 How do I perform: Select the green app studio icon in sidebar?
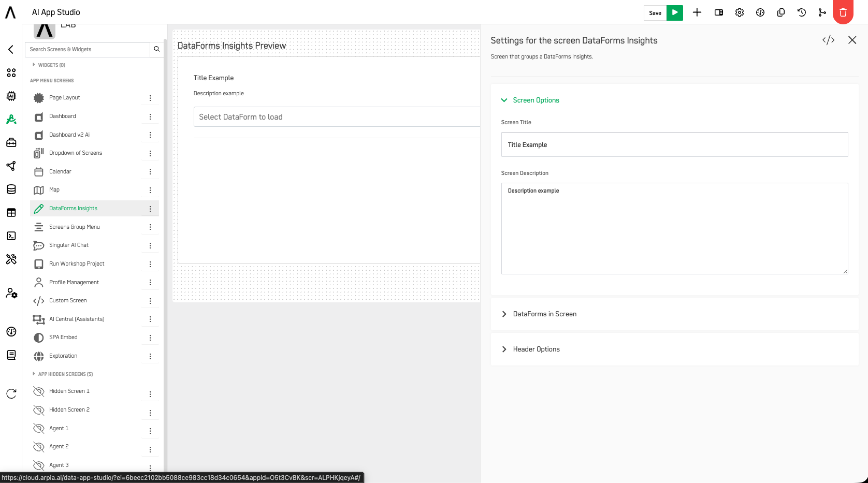pyautogui.click(x=11, y=119)
